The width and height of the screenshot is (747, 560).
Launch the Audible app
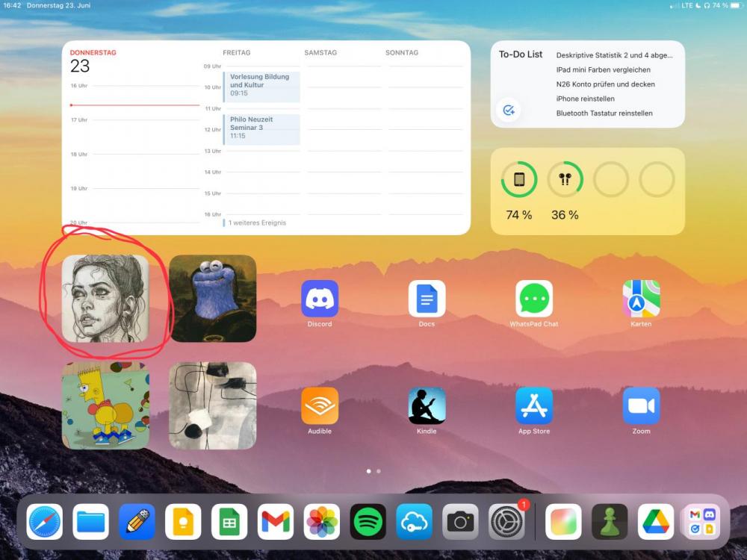tap(320, 406)
